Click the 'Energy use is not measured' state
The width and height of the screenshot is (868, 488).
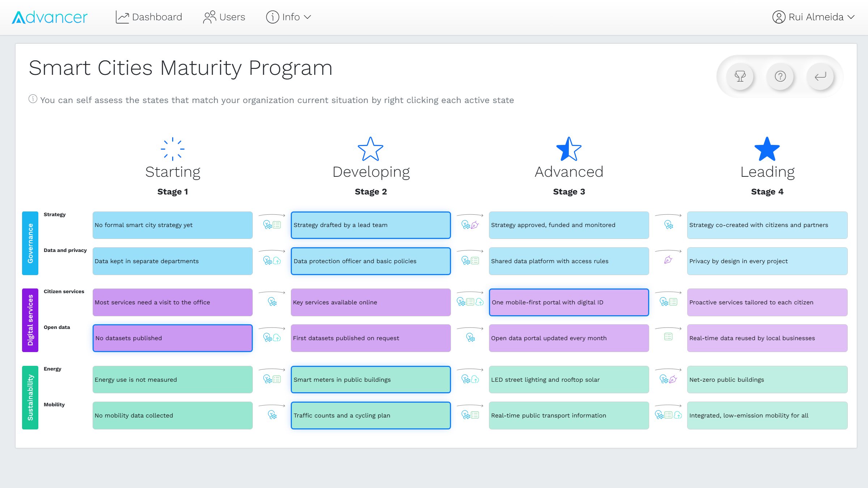[173, 380]
